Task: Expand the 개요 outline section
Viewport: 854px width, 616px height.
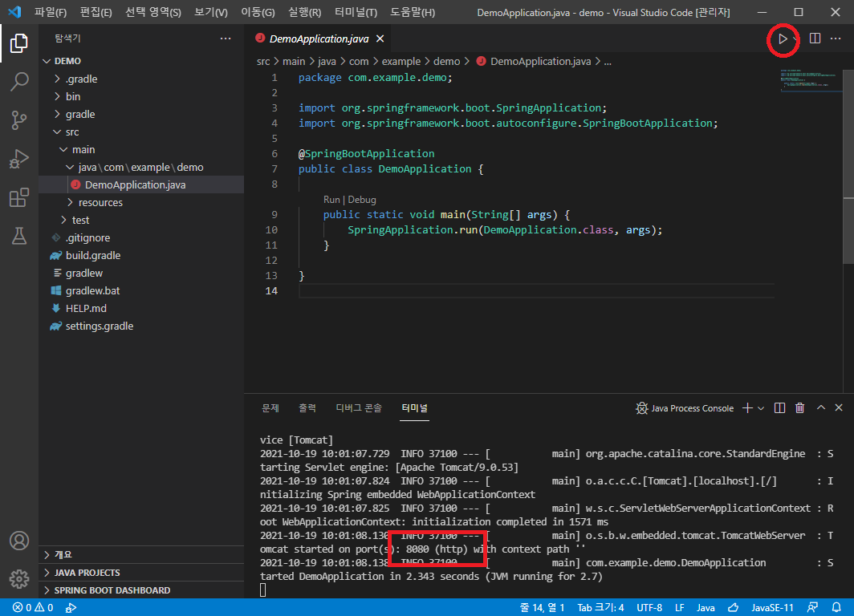Action: [141, 554]
